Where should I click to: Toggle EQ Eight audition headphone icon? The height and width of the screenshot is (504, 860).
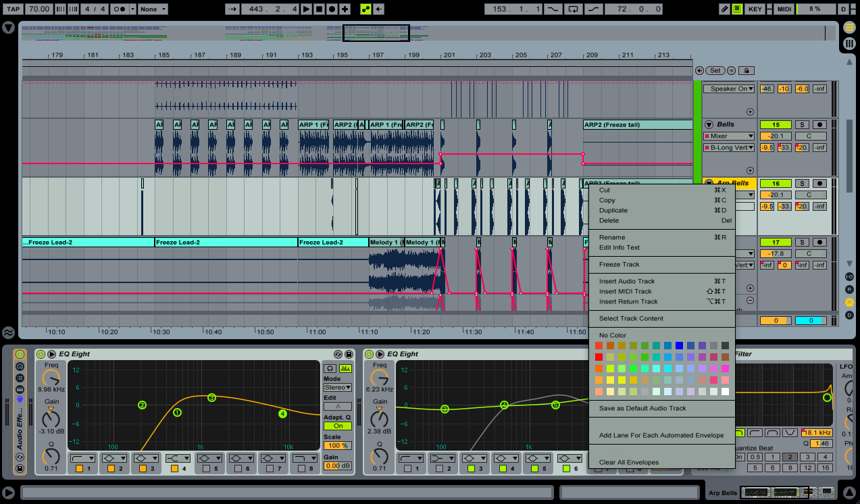pyautogui.click(x=330, y=368)
